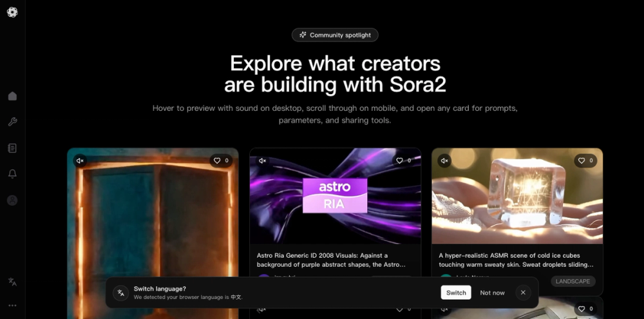Open the Home icon in sidebar
This screenshot has width=644, height=319.
[x=12, y=96]
